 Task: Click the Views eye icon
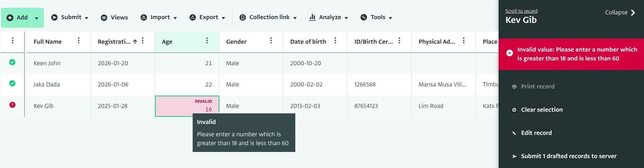coord(104,18)
